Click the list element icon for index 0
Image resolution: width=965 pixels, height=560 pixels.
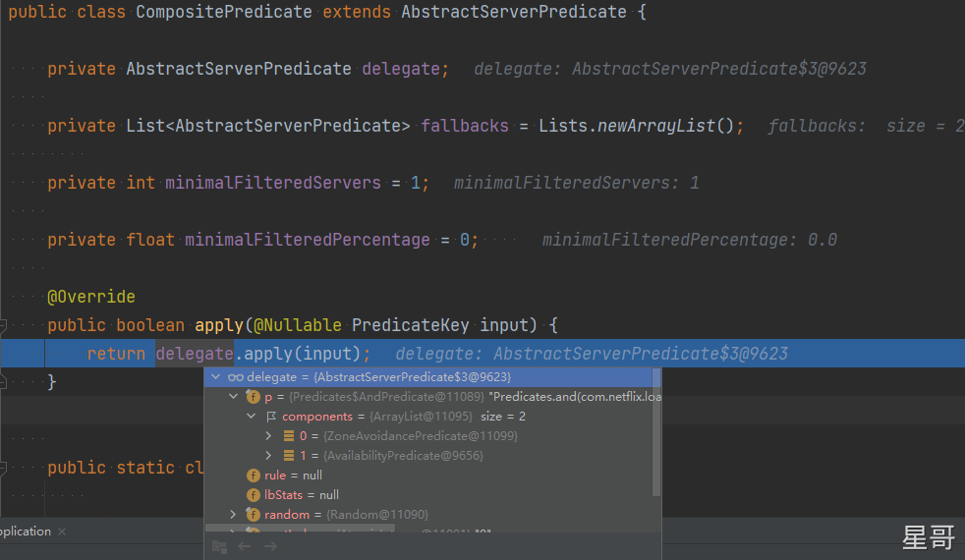click(x=289, y=436)
